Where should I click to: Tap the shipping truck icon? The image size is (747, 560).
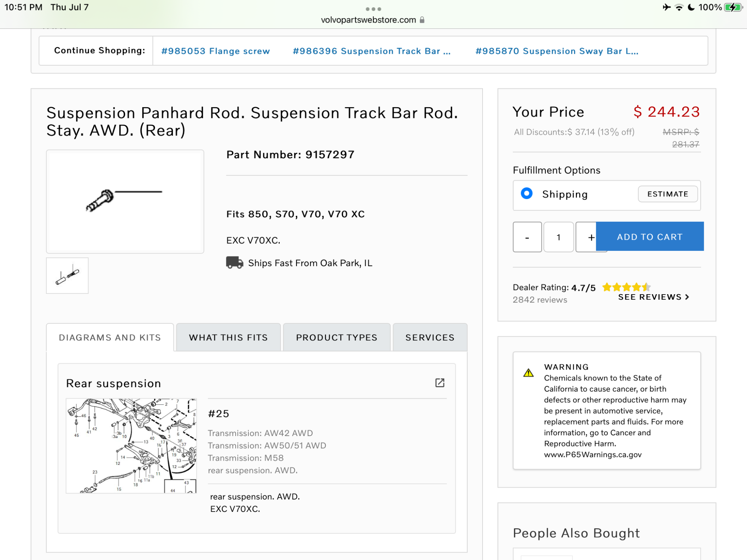[x=235, y=262]
